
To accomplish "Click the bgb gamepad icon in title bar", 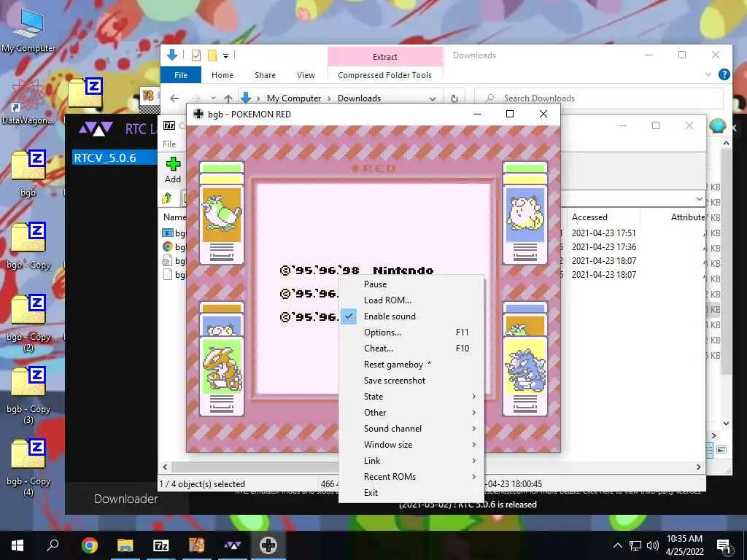I will pyautogui.click(x=198, y=114).
